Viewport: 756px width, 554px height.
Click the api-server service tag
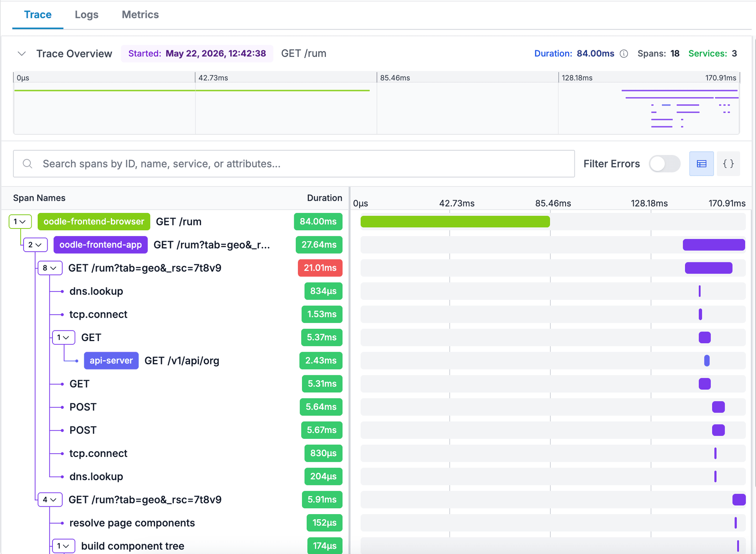point(111,361)
